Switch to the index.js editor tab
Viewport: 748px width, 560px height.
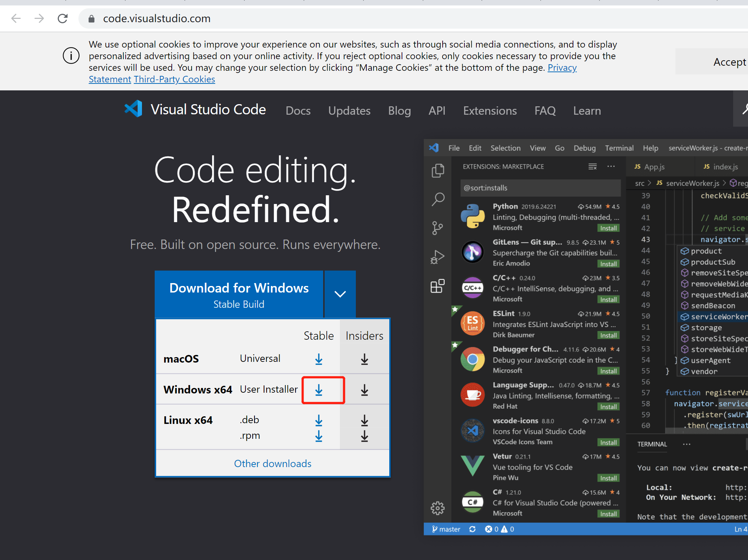pos(721,167)
